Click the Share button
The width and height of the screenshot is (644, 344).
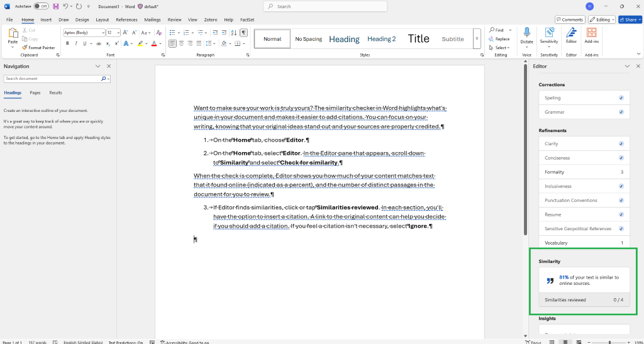point(630,19)
